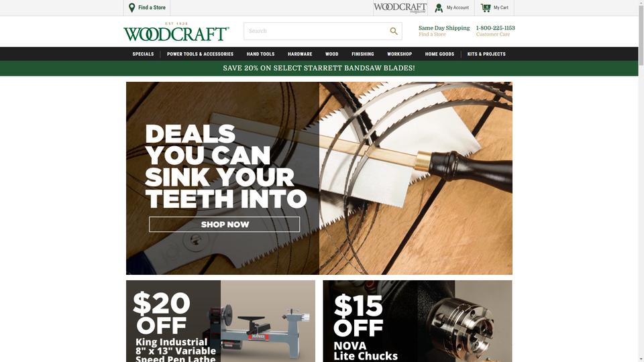Select Kits & Projects in navigation
This screenshot has height=362, width=644.
click(x=486, y=54)
